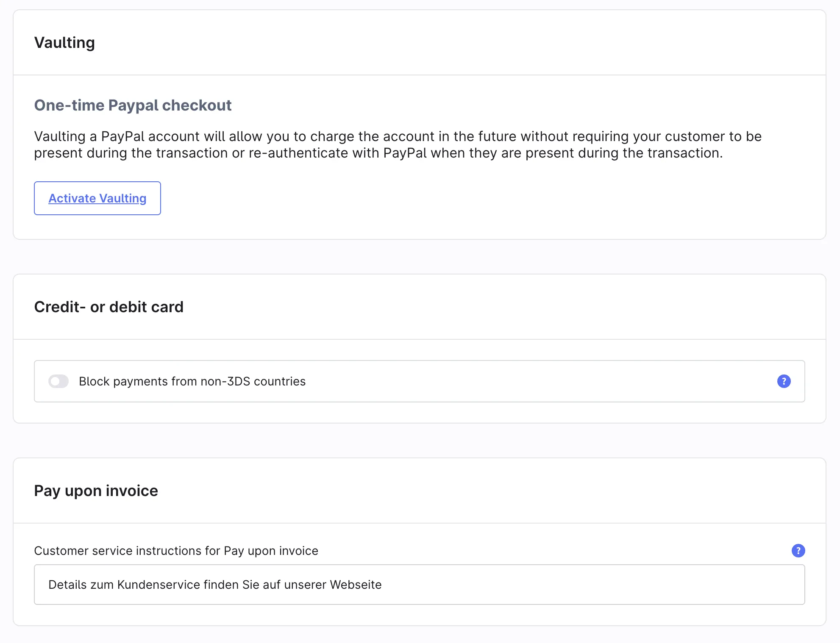Click the second line of the vaulting description
Viewport: 840px width, 643px height.
378,153
